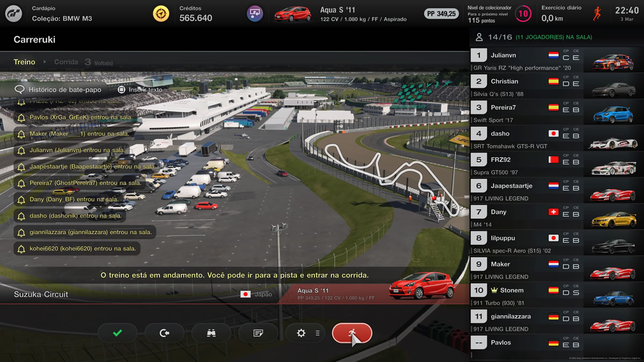Select player row 6 Jaapestaartje
This screenshot has height=362, width=644.
point(557,191)
